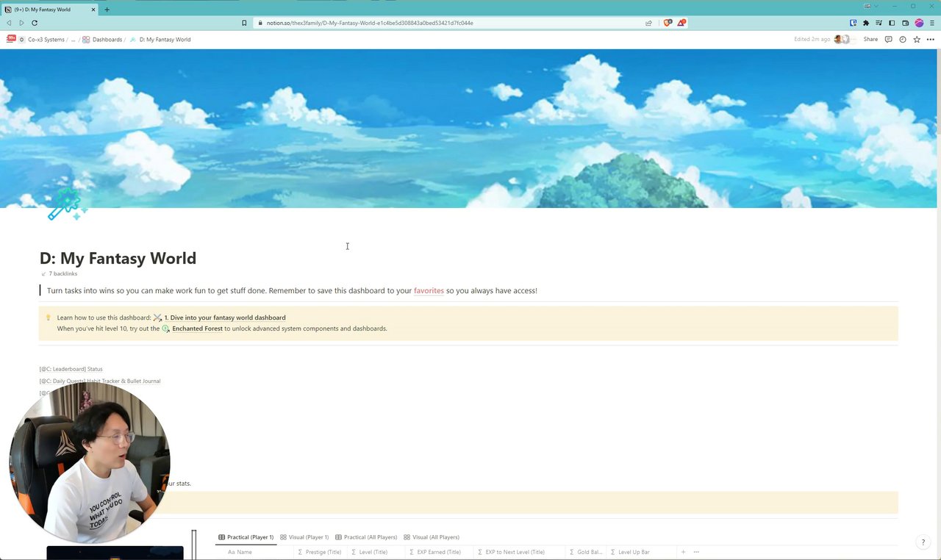
Task: Bookmark this page using the bookmark icon
Action: click(x=244, y=23)
